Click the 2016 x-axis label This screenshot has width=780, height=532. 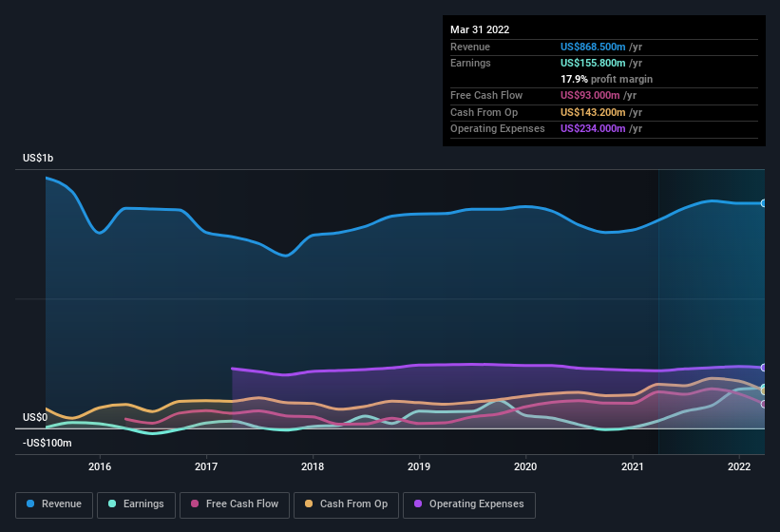pos(100,466)
